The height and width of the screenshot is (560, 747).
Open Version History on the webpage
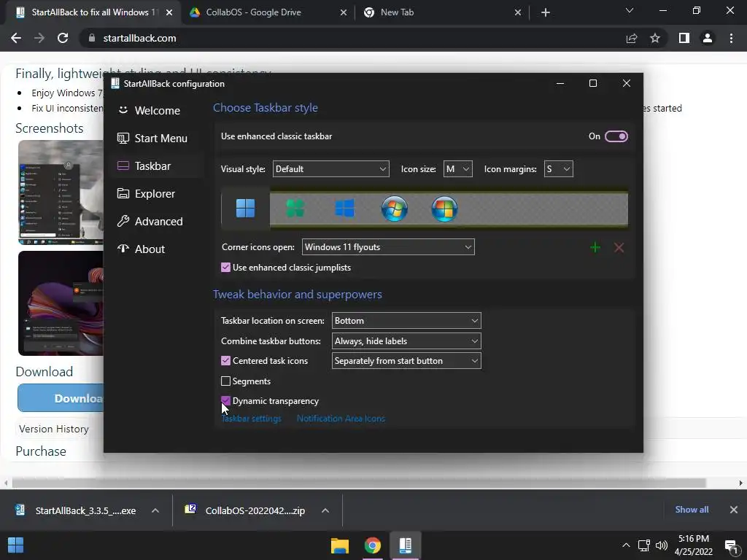[x=54, y=429]
